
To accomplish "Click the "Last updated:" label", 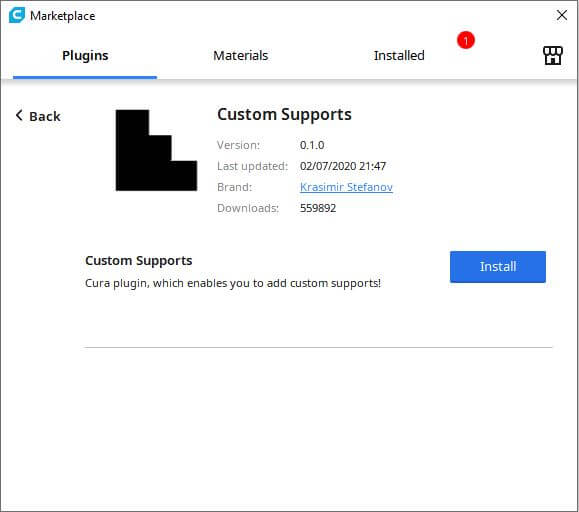I will click(x=252, y=166).
